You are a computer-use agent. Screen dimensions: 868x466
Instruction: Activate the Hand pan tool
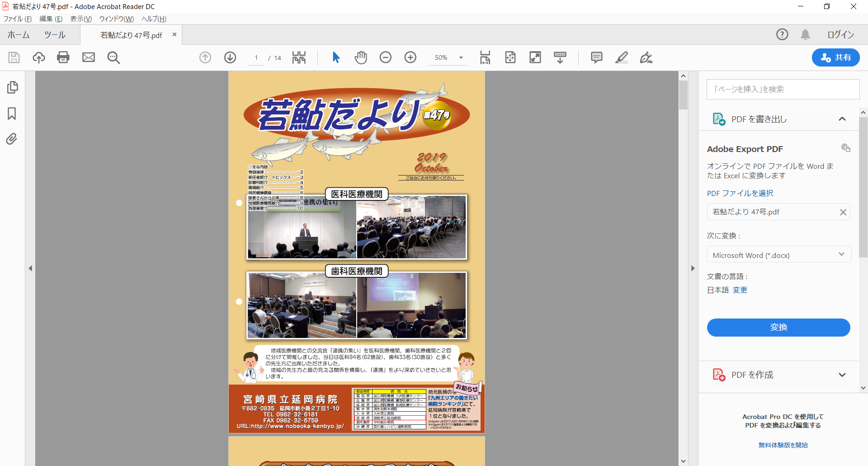(361, 57)
